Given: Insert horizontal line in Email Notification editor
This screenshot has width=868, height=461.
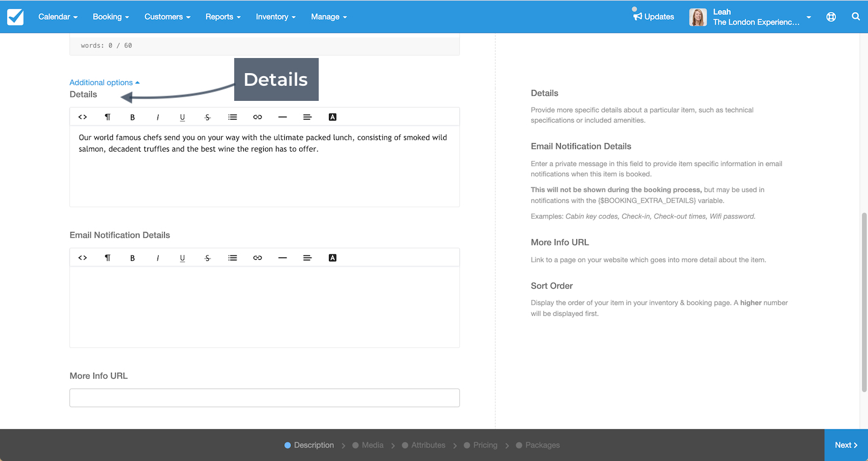Looking at the screenshot, I should click(x=282, y=258).
